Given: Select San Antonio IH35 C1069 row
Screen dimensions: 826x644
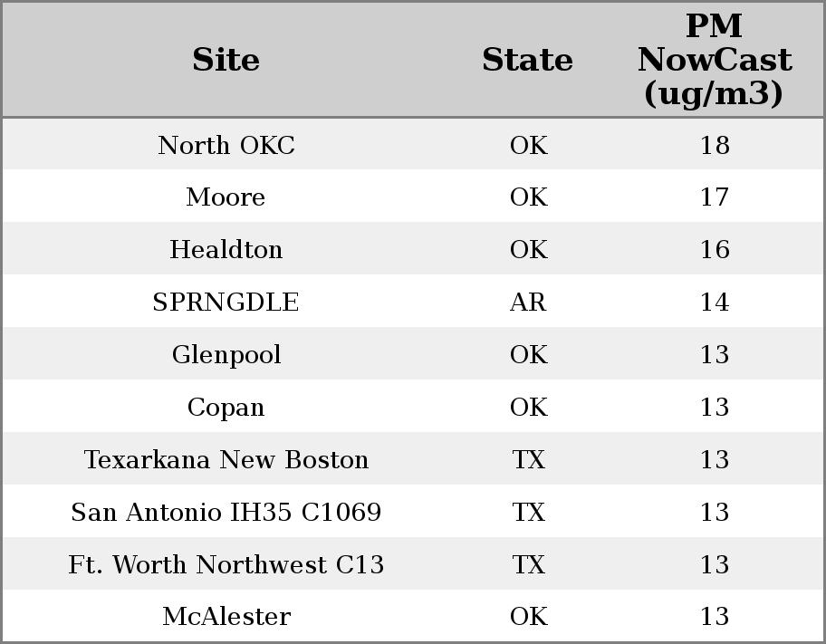Looking at the screenshot, I should click(226, 513).
